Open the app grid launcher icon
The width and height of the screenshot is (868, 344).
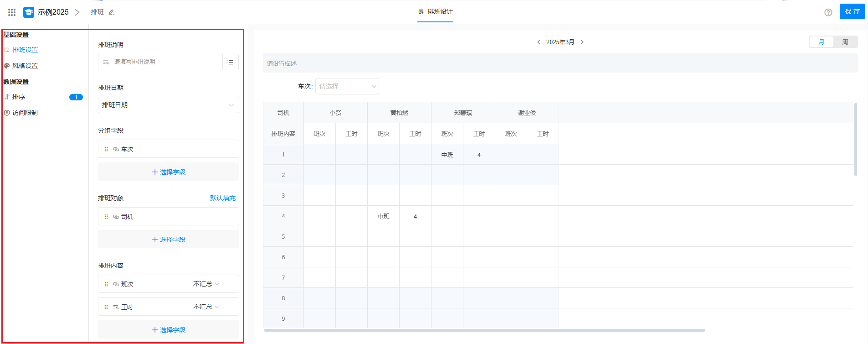[x=12, y=12]
